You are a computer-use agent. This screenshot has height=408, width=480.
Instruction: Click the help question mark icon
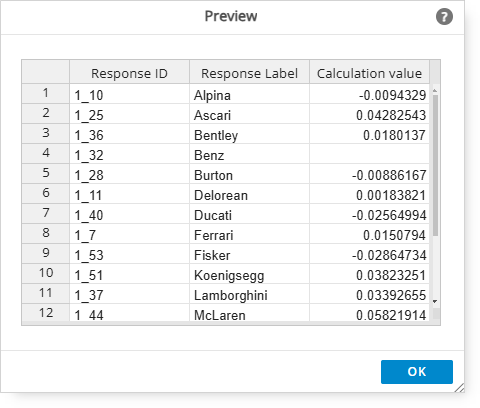[x=444, y=16]
